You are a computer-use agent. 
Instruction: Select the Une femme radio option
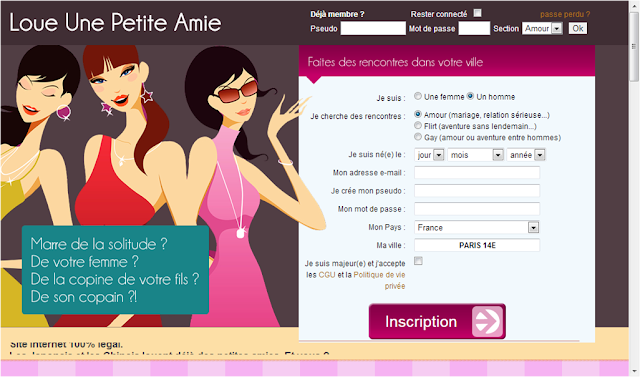click(418, 96)
